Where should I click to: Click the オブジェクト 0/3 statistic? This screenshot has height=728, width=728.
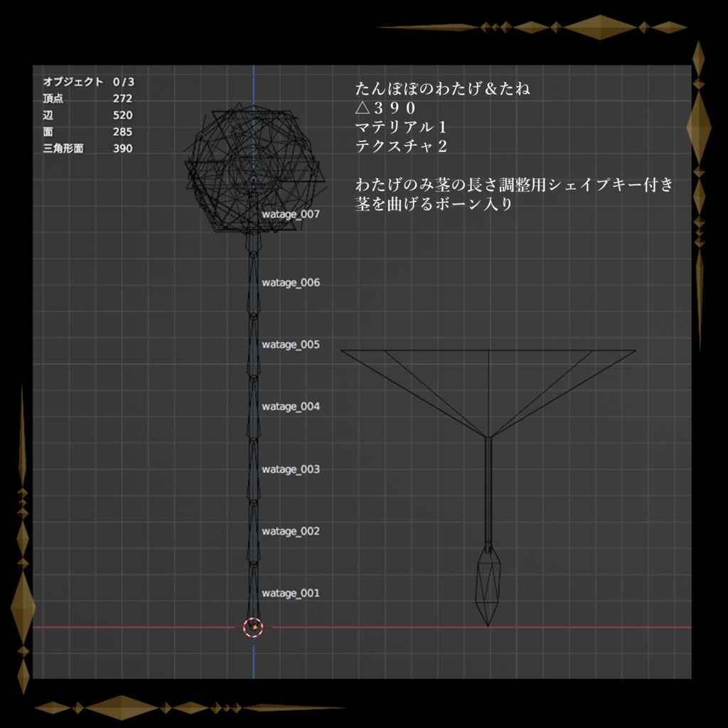click(x=89, y=82)
